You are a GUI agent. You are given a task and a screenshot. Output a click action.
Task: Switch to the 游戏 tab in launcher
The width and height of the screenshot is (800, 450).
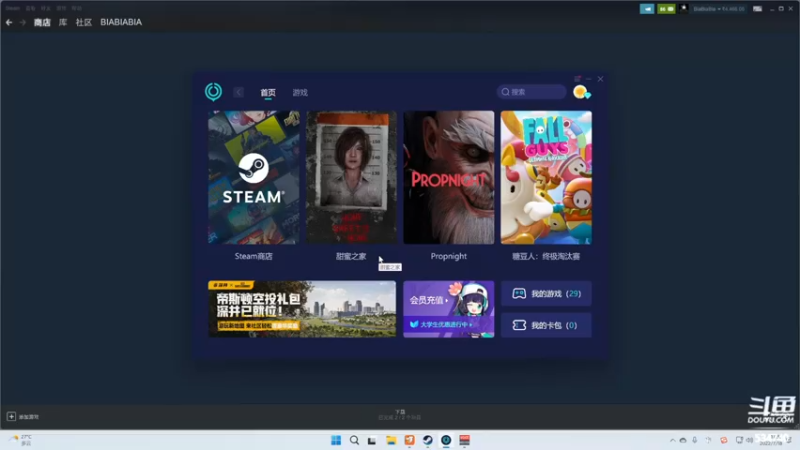(x=300, y=92)
